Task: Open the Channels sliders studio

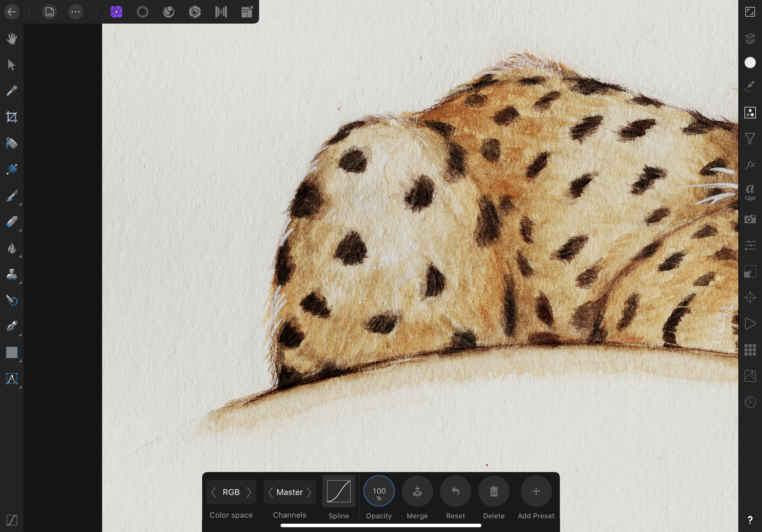Action: click(x=750, y=246)
